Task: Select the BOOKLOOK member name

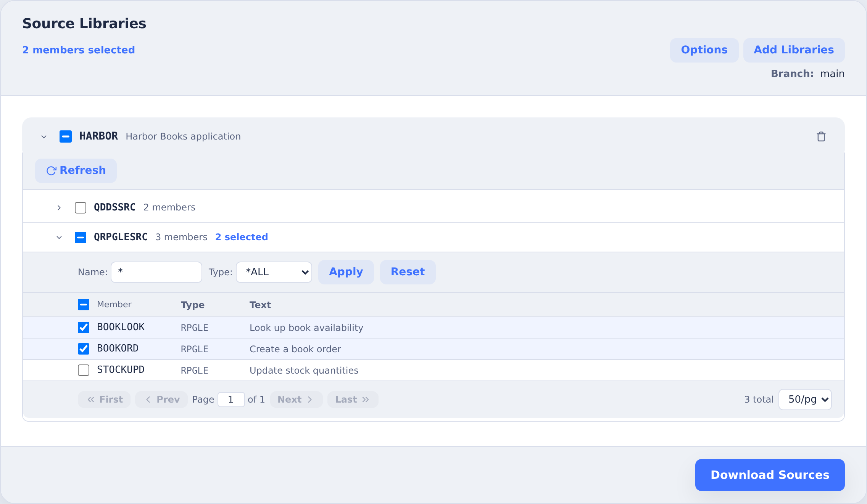Action: pos(121,327)
